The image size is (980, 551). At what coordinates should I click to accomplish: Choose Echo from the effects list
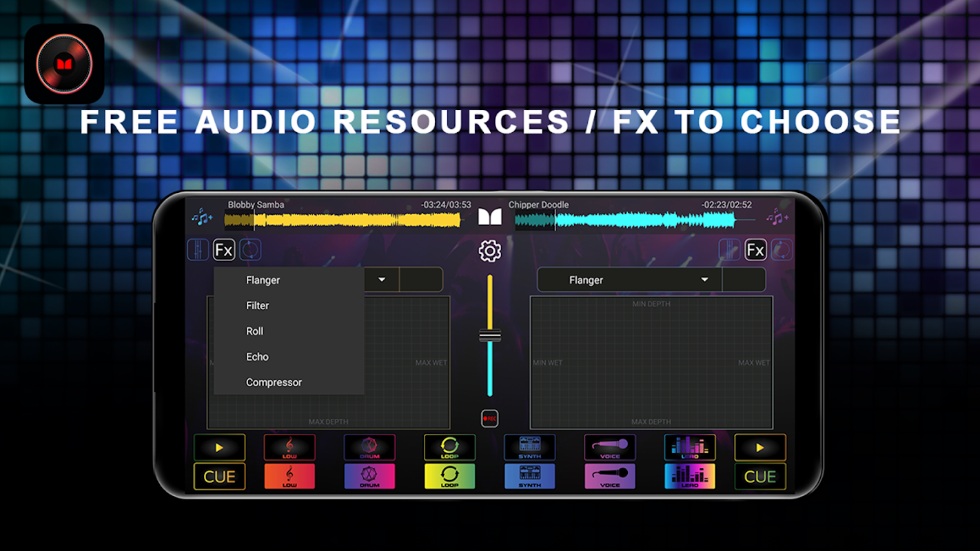(258, 357)
